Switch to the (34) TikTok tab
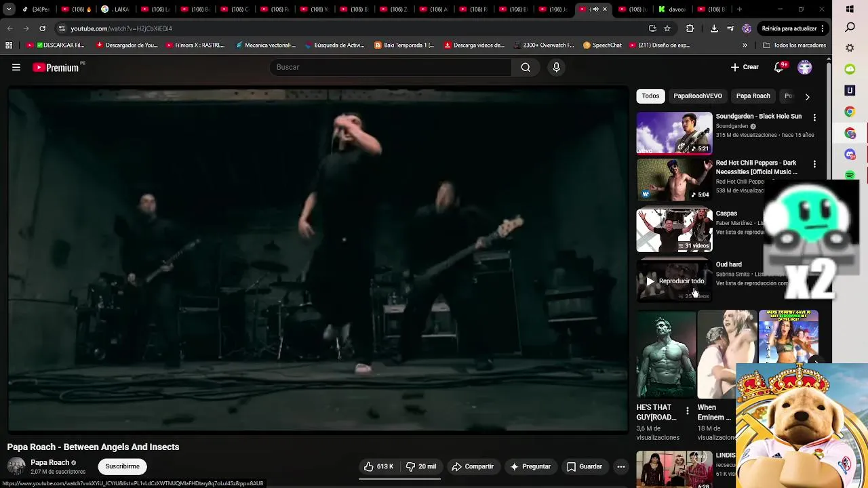 (x=35, y=9)
